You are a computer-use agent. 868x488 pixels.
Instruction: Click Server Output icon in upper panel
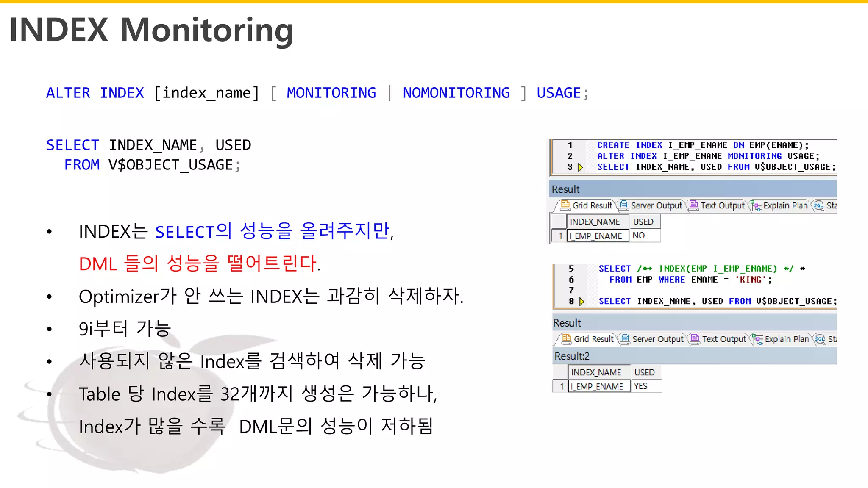tap(623, 205)
